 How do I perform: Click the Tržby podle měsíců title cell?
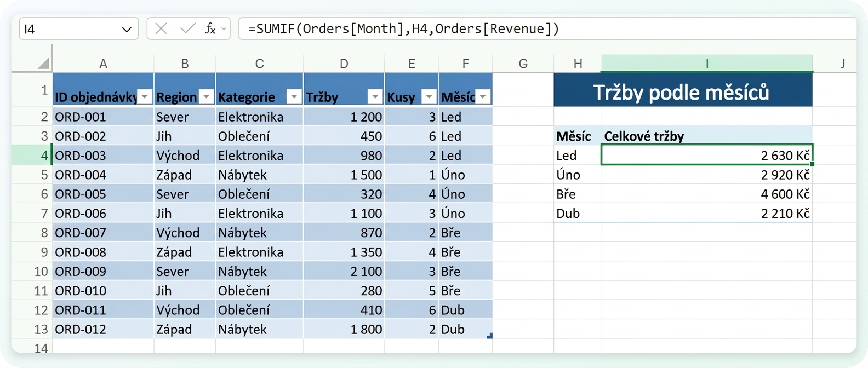[x=683, y=90]
